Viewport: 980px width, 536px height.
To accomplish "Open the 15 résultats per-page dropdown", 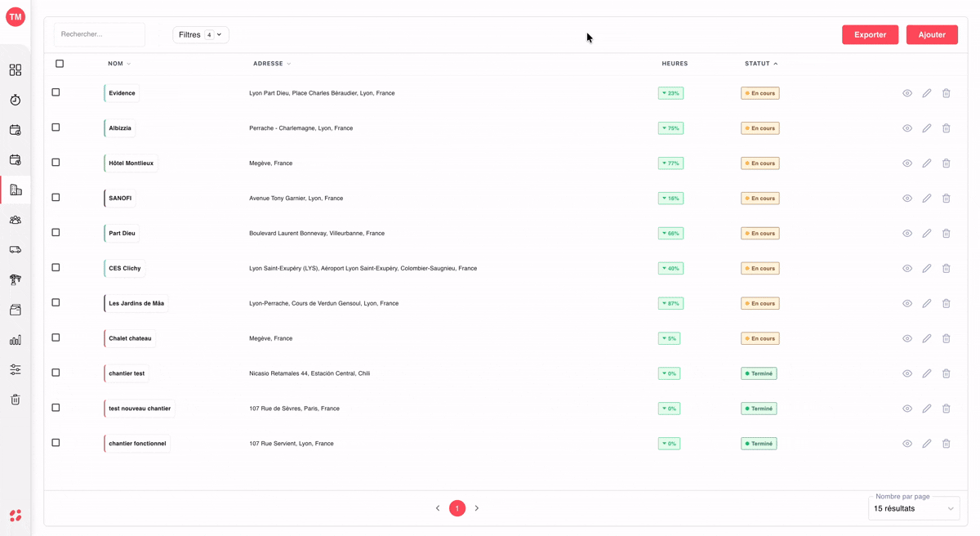I will pos(914,508).
